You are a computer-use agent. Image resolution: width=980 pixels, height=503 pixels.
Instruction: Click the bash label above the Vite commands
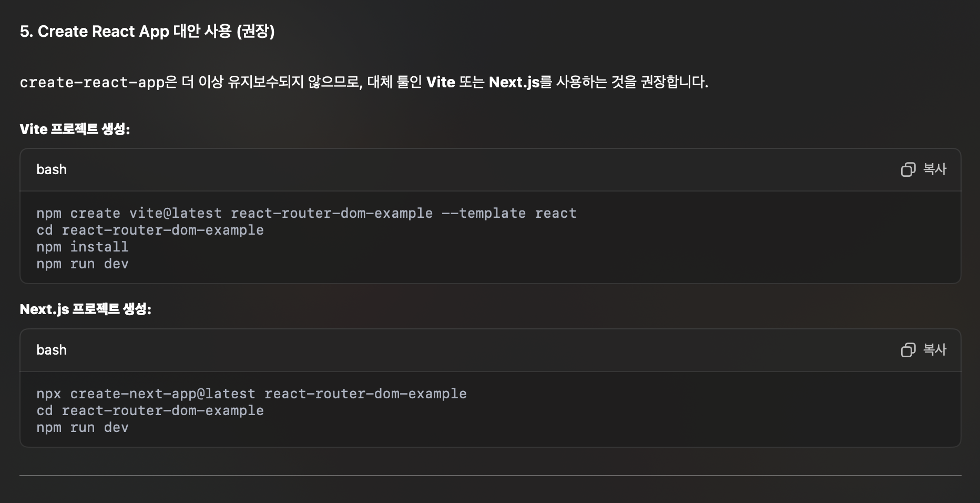(x=52, y=169)
